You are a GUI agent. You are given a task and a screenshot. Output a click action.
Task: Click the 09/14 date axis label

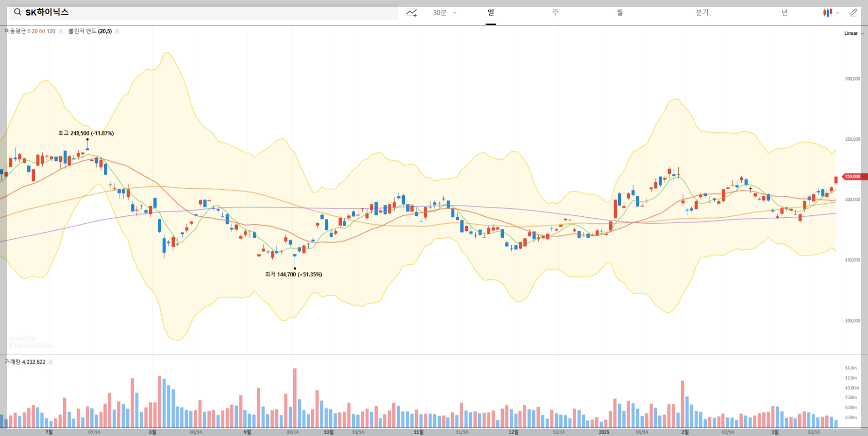(293, 432)
